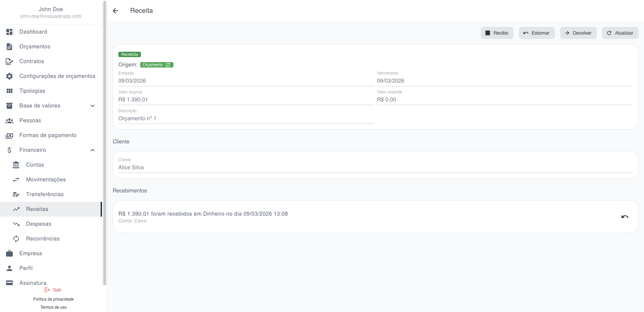Click the Sair logout icon
The width and height of the screenshot is (644, 312).
pyautogui.click(x=47, y=290)
